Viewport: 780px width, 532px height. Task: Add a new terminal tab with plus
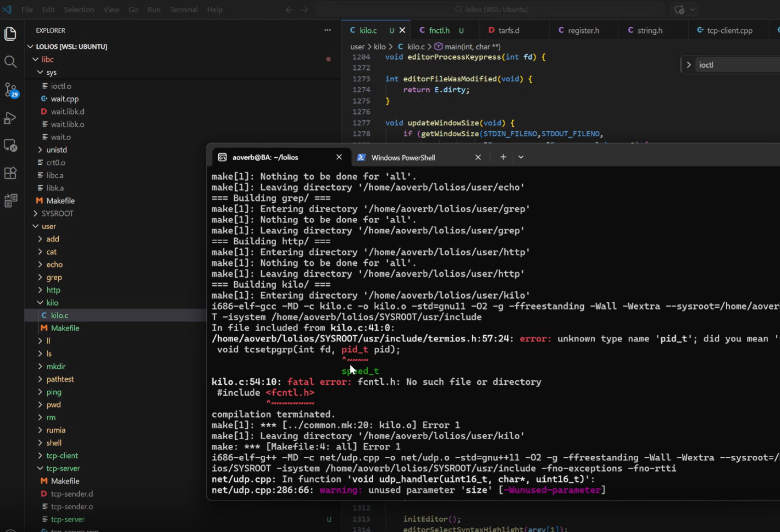tap(503, 157)
